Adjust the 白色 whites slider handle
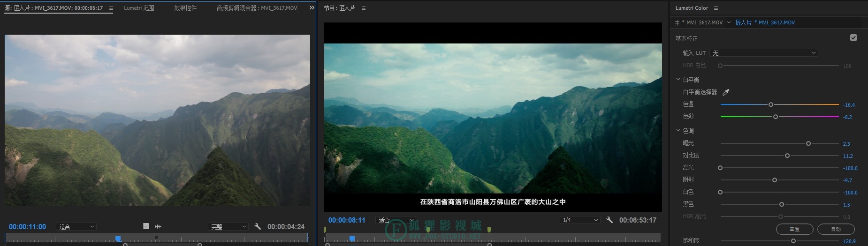Viewport: 868px width, 246px height. [x=720, y=192]
